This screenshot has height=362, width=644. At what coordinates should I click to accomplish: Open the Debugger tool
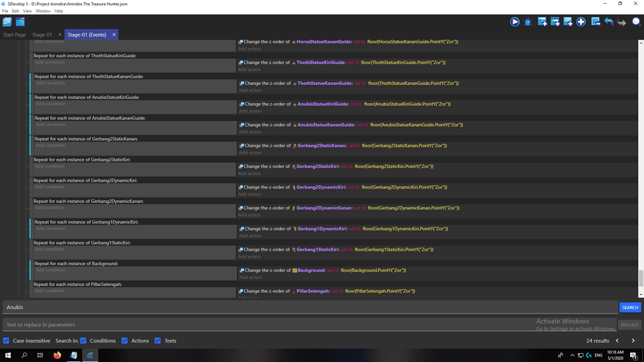[x=528, y=21]
